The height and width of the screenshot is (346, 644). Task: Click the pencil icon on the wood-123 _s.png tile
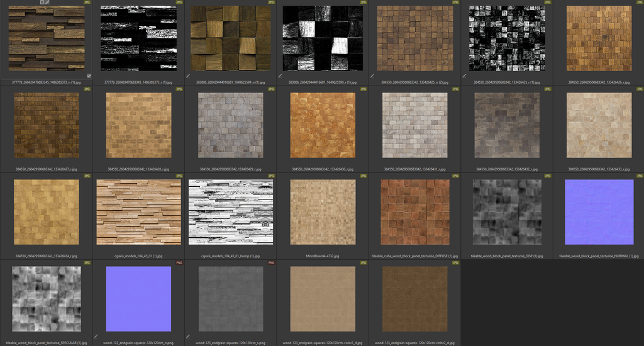pyautogui.click(x=188, y=337)
